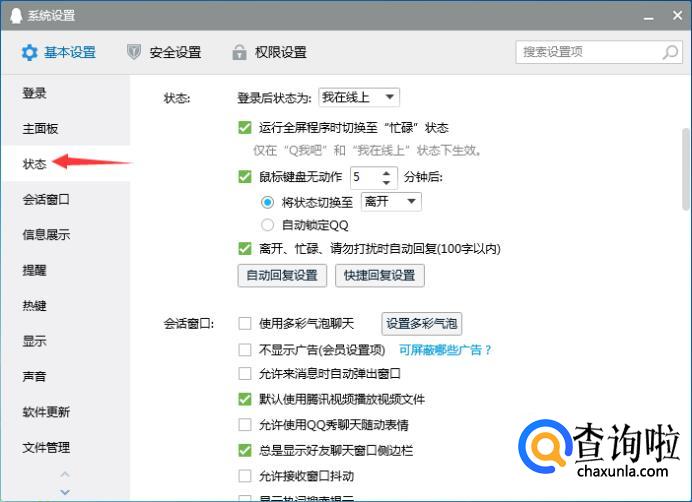Screen dimensions: 692x502
Task: Minimize the 系统设置 window
Action: click(648, 17)
